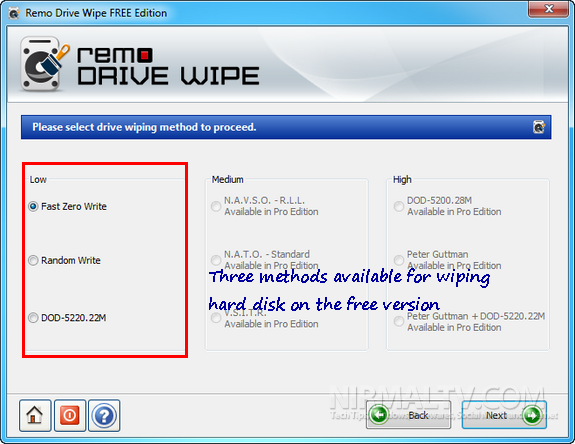This screenshot has height=444, width=575.
Task: Click 'Remo Drive Wipe FREE Edition' title text
Action: coord(96,13)
